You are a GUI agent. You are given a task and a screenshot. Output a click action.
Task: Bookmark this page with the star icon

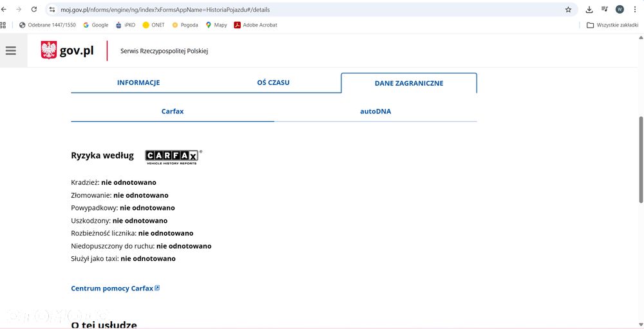569,10
